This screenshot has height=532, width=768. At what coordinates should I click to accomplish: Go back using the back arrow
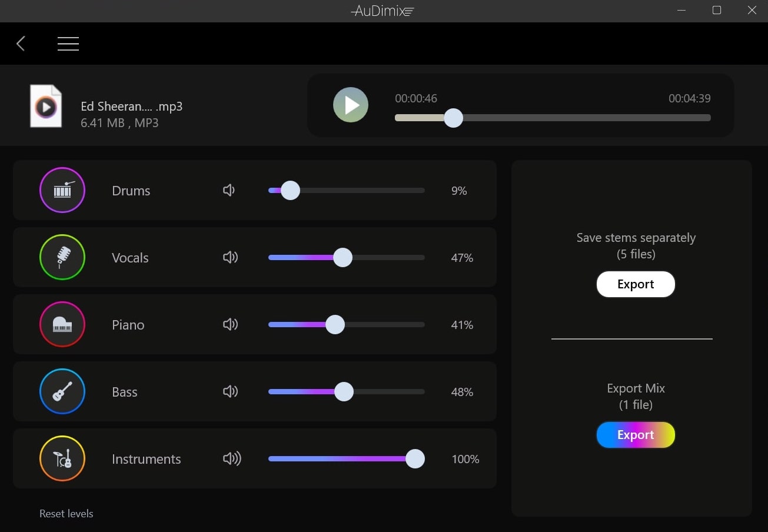(x=21, y=44)
